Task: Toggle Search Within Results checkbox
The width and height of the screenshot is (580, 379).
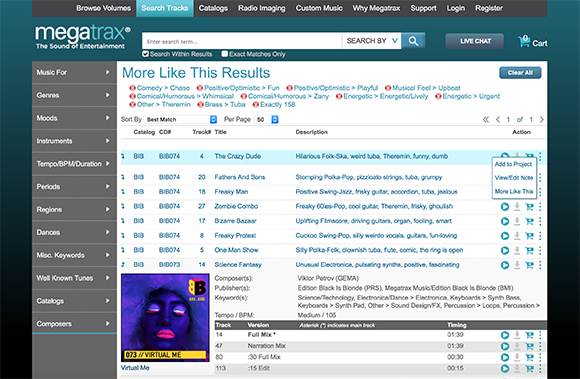Action: point(145,54)
